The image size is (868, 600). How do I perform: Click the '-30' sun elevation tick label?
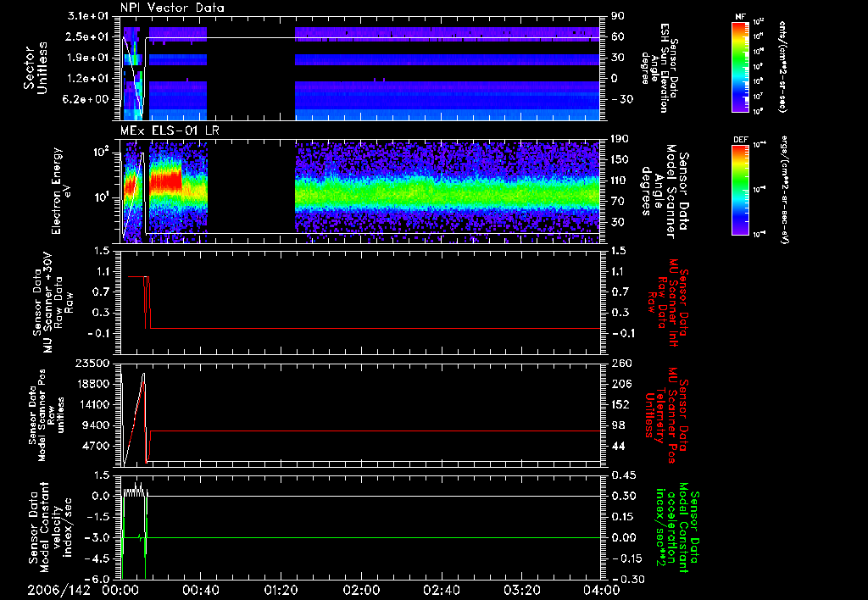pos(621,99)
